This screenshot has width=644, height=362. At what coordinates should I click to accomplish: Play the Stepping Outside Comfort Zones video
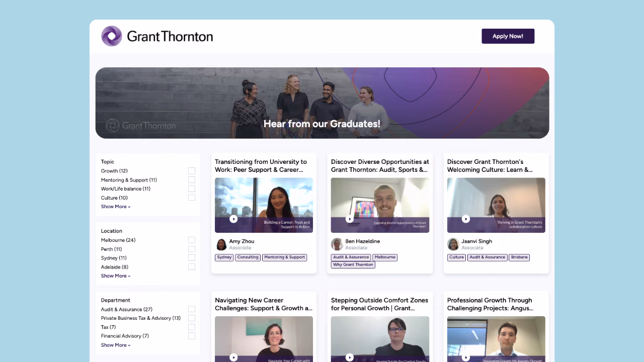350,357
